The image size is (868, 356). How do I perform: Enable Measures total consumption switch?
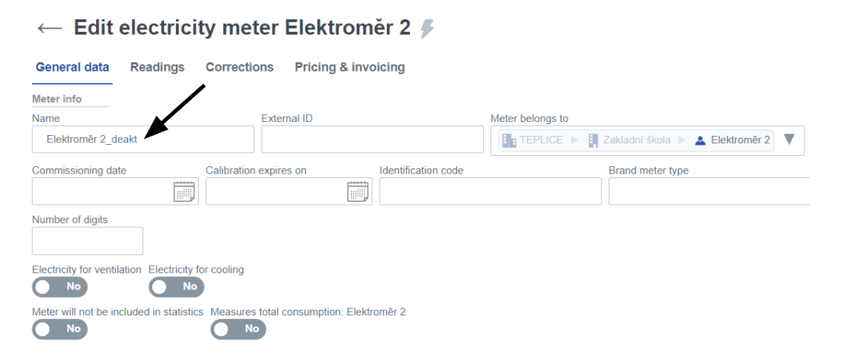[238, 329]
